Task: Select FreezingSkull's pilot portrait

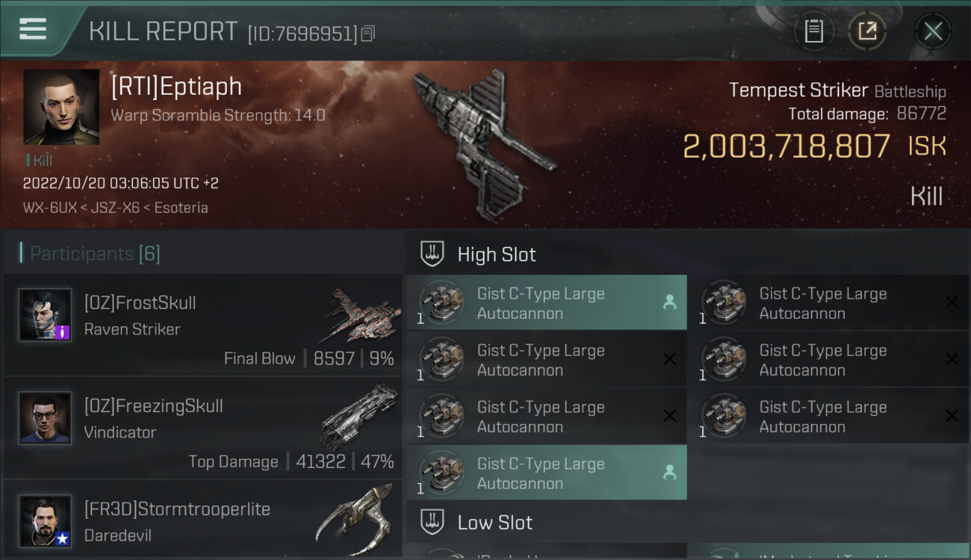Action: click(45, 418)
